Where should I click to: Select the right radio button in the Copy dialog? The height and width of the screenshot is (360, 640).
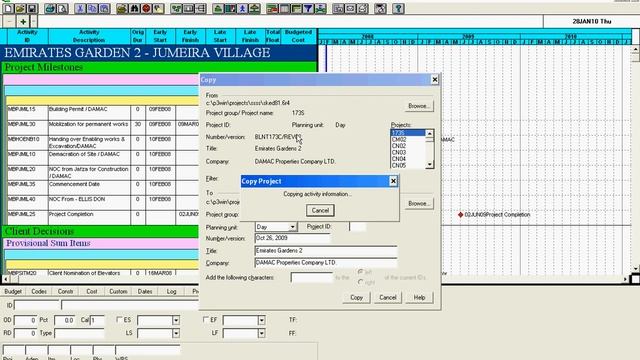(x=360, y=282)
